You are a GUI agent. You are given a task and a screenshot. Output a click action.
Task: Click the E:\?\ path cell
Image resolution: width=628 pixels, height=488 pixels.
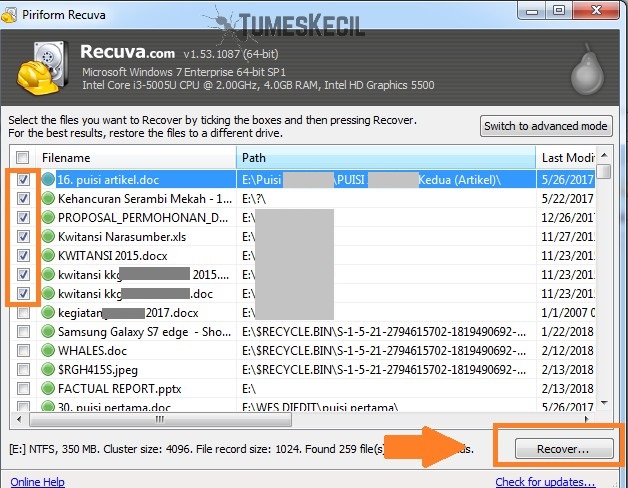coord(254,198)
